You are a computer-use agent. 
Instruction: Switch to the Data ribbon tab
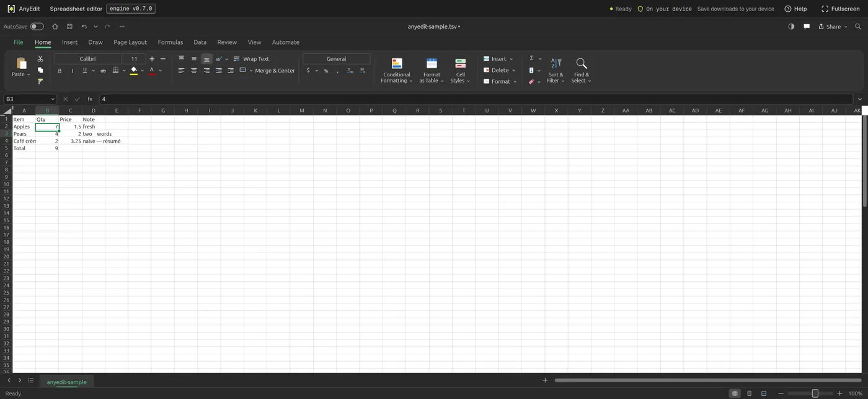[200, 42]
